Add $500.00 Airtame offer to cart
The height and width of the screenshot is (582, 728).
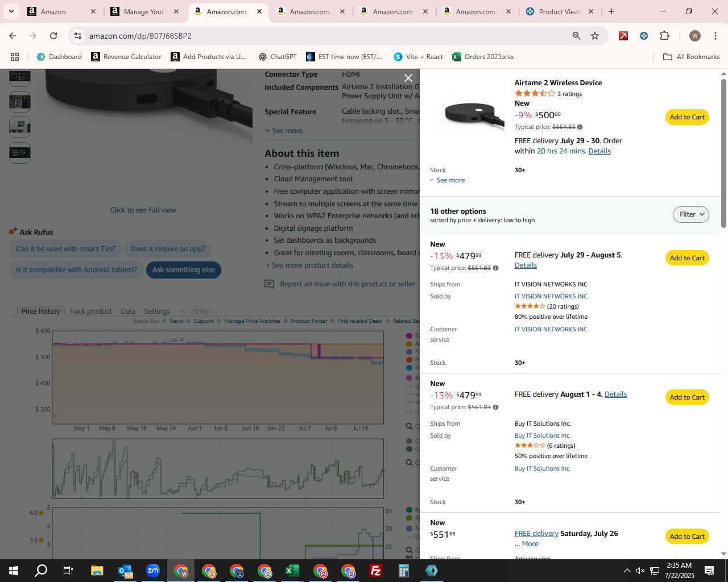click(x=687, y=117)
